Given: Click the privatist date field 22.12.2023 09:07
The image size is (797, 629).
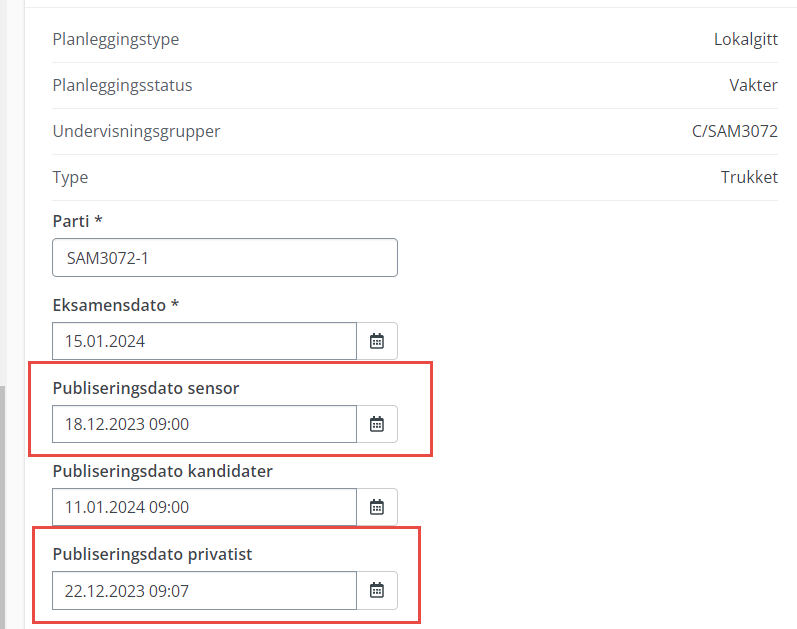Looking at the screenshot, I should [204, 590].
